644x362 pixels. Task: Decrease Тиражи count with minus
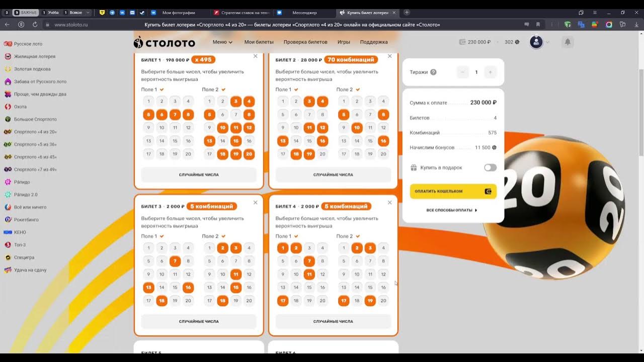click(462, 72)
